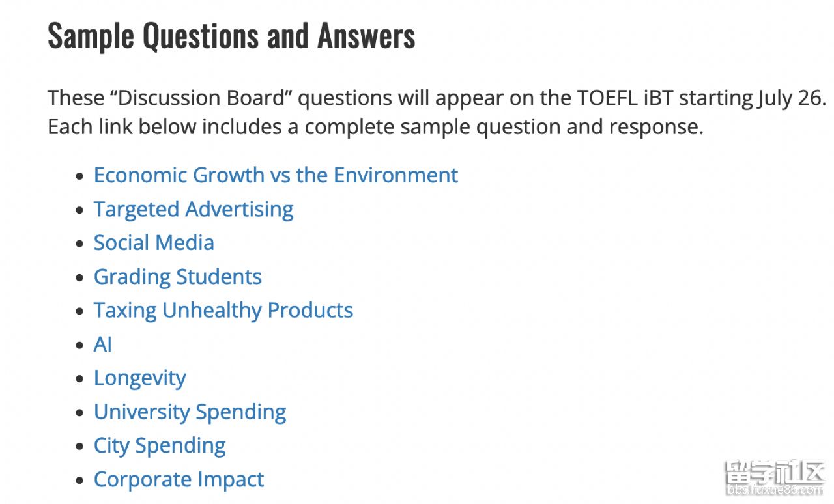Open the Social Media sample question
The image size is (834, 504).
[x=154, y=243]
